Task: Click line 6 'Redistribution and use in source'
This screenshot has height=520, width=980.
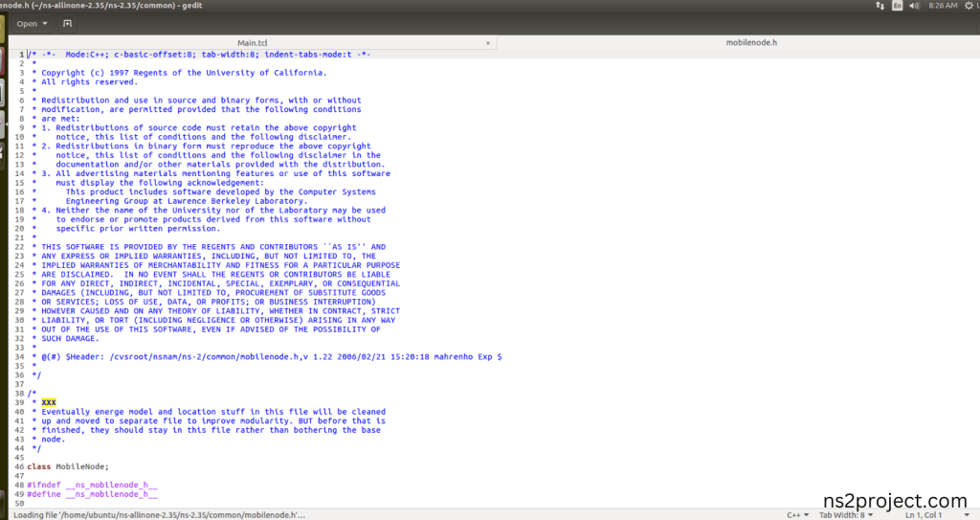Action: 196,101
